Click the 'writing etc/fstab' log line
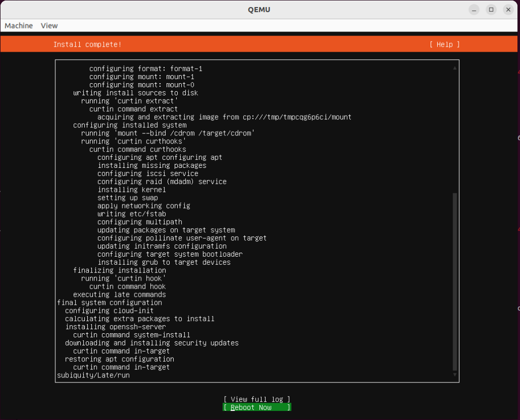520x420 pixels. point(132,214)
